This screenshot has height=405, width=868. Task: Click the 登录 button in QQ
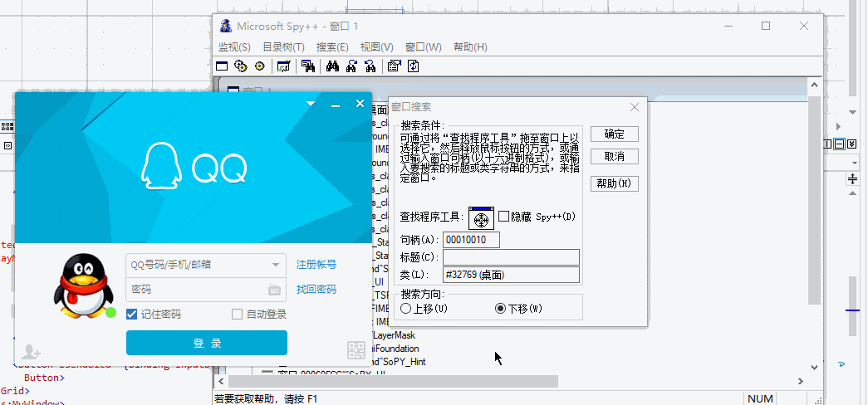pyautogui.click(x=207, y=343)
